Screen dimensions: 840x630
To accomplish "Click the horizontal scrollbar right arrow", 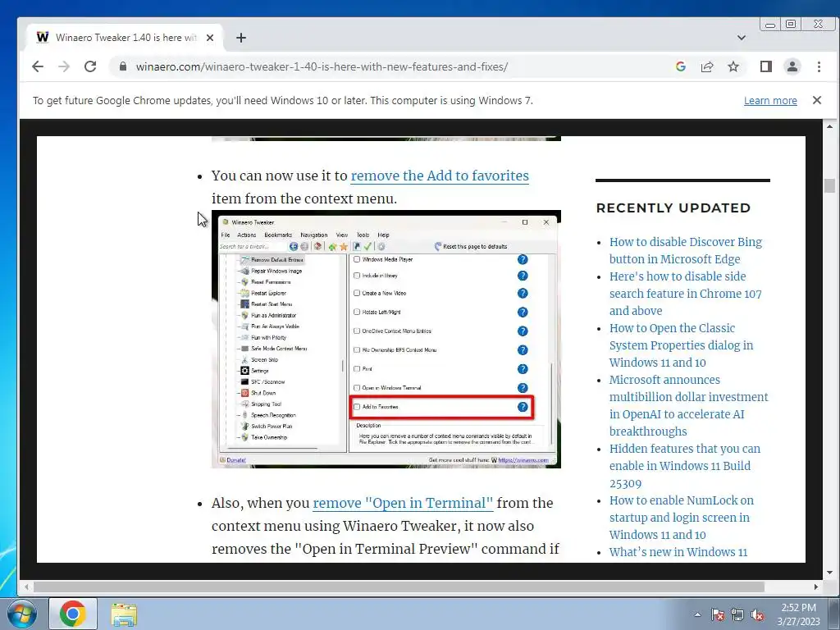I will point(816,587).
